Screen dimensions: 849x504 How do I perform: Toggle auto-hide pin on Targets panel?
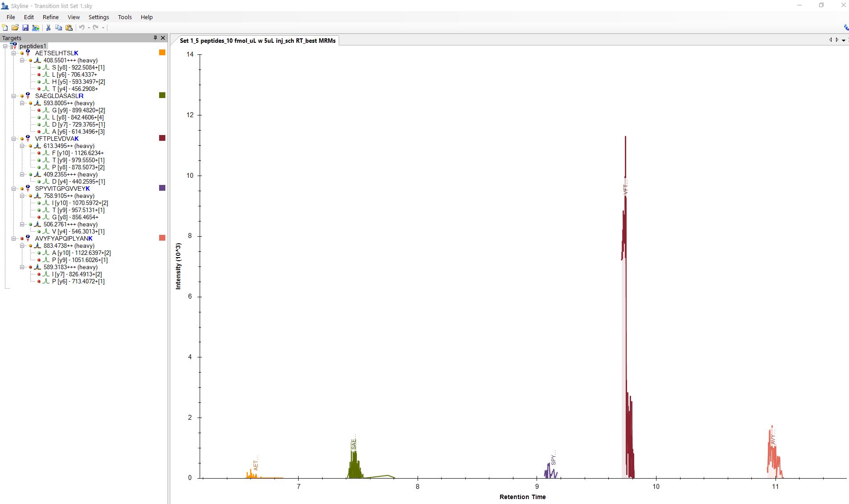[155, 38]
